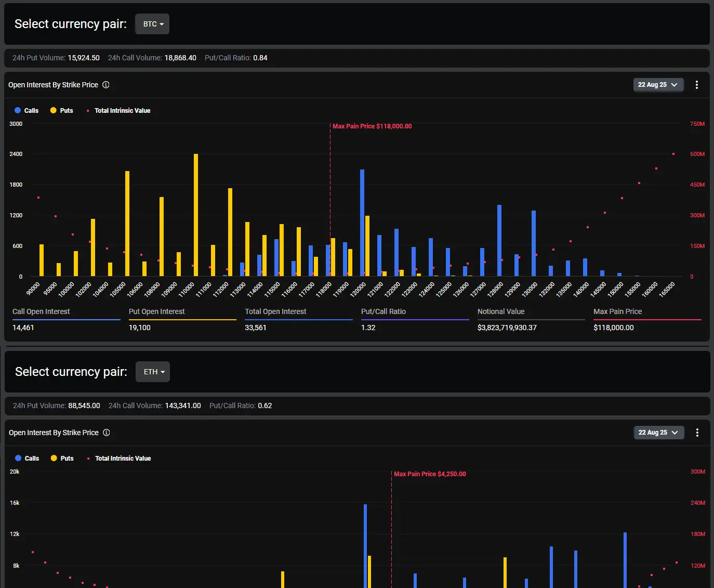Image resolution: width=714 pixels, height=588 pixels.
Task: Click the Call Open Interest value 14,461
Action: pos(23,328)
